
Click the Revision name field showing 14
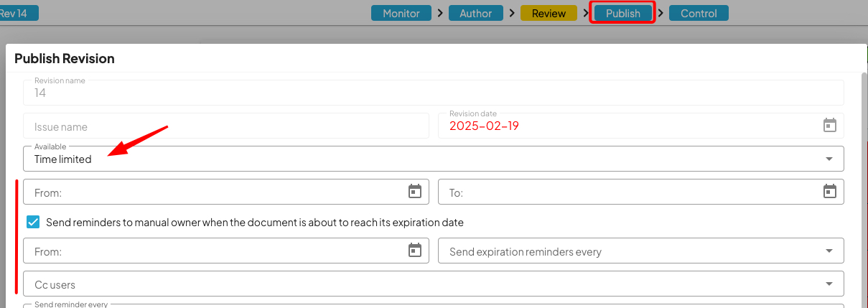pos(431,93)
